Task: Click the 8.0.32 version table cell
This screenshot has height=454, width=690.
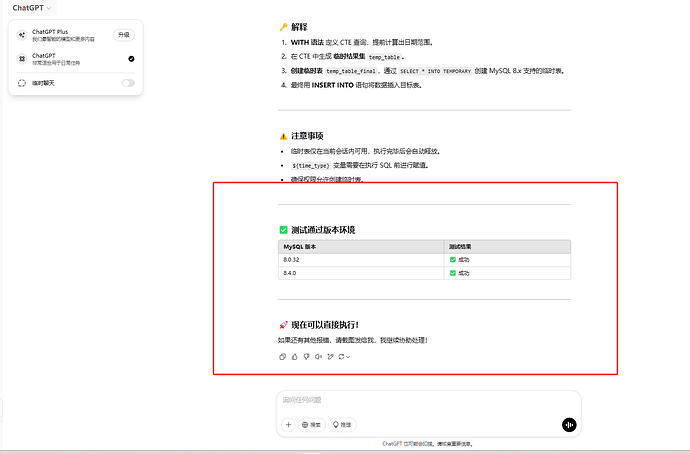Action: pos(361,260)
